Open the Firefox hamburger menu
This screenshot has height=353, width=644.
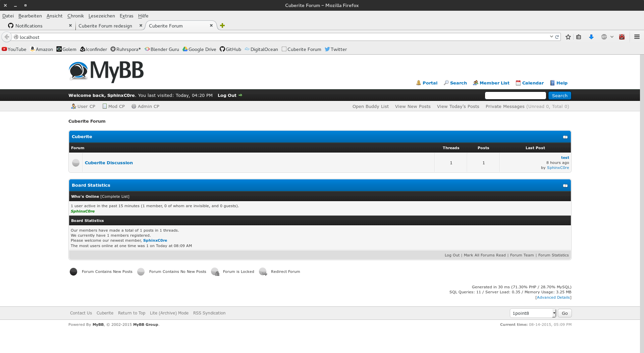(x=637, y=37)
